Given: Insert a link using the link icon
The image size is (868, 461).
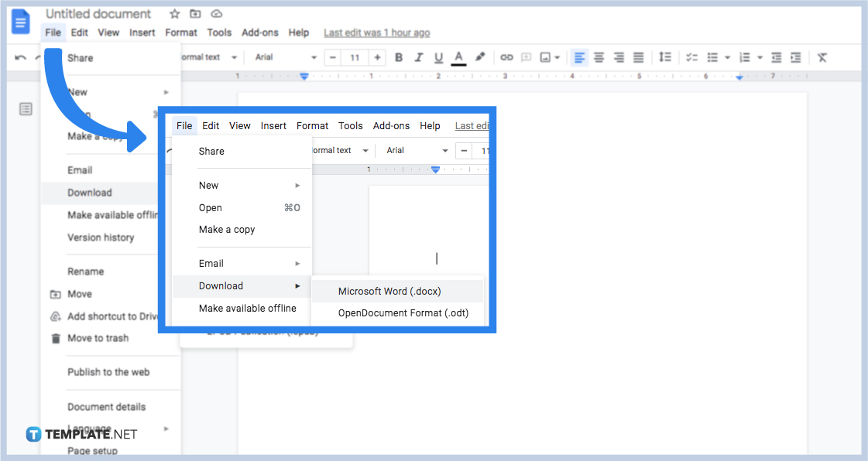Looking at the screenshot, I should click(507, 57).
